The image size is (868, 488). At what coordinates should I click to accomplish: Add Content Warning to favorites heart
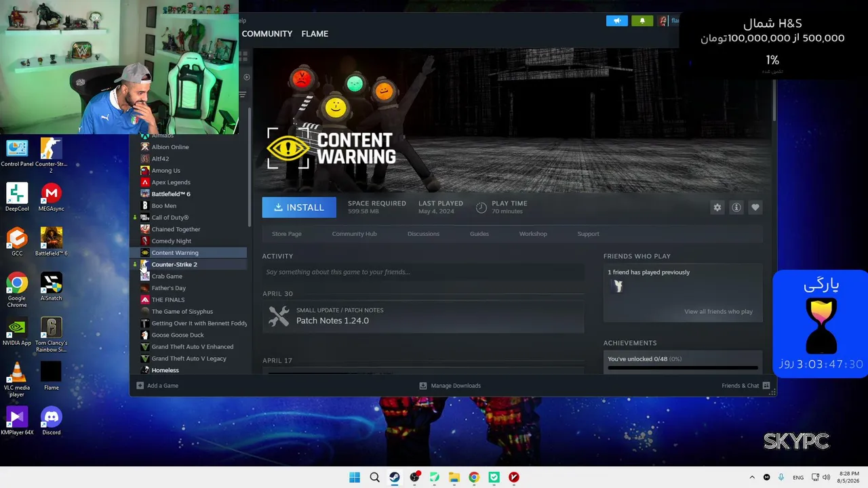755,207
